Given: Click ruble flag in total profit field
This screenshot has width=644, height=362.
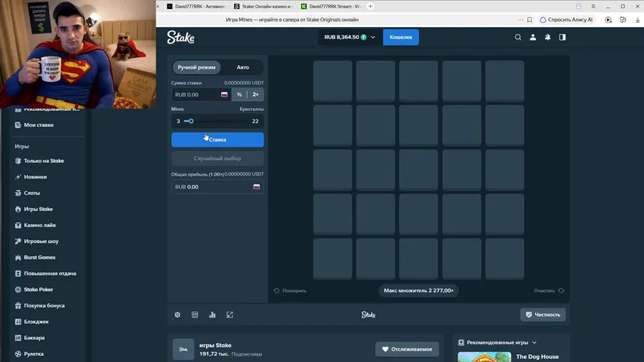Looking at the screenshot, I should [x=256, y=187].
